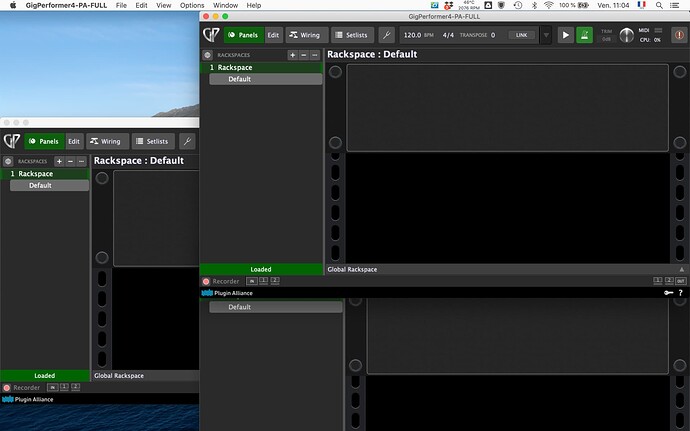Enter Edit mode in back window
This screenshot has width=690, height=431.
tap(74, 141)
